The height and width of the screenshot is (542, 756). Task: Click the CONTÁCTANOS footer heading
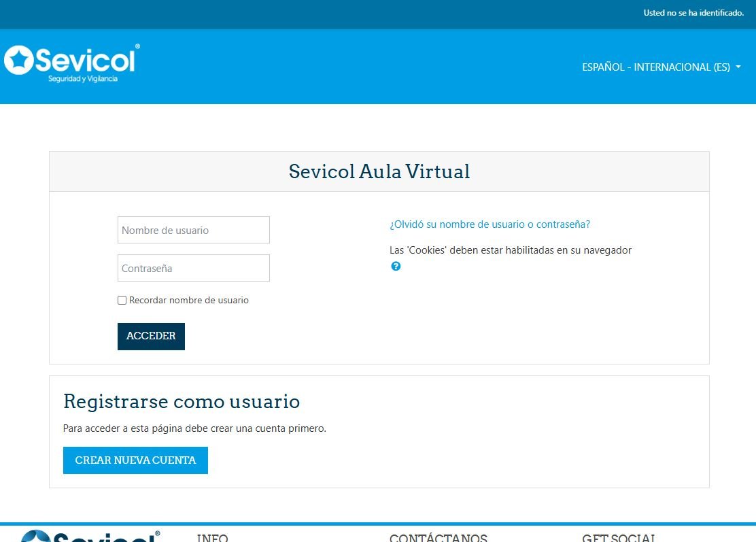438,537
